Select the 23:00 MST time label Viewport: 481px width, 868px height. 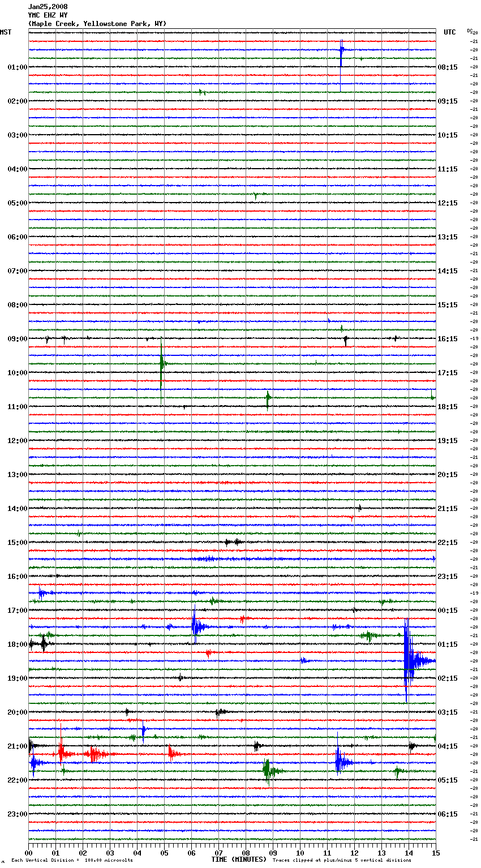(18, 814)
